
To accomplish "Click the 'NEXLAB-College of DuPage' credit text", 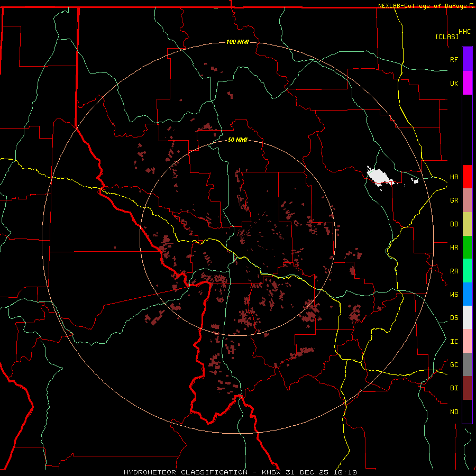I will (x=423, y=6).
